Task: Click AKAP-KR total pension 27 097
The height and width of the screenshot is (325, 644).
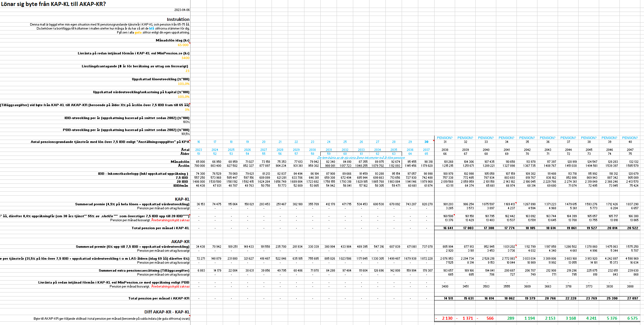Action: (632, 298)
